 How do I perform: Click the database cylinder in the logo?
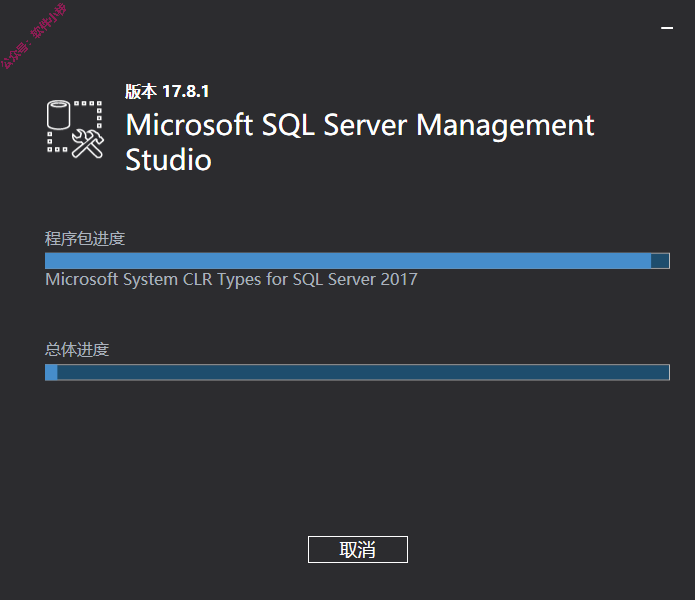coord(59,114)
